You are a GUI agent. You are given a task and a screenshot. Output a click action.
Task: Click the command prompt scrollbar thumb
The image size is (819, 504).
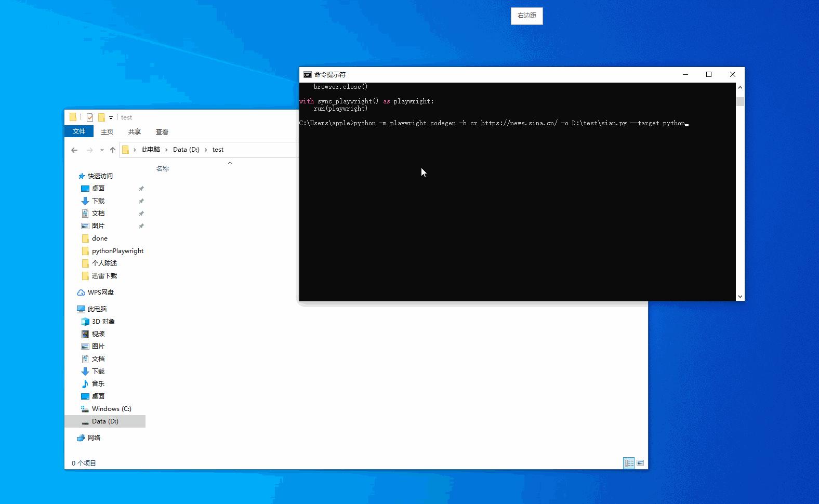click(x=740, y=101)
